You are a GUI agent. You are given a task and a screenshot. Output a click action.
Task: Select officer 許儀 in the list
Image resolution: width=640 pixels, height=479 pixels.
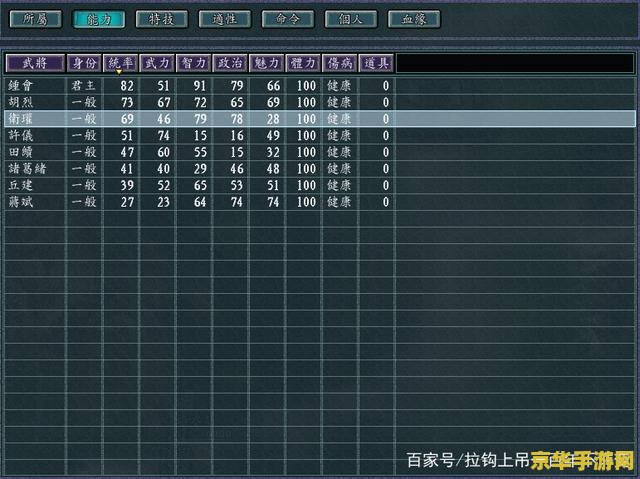point(20,135)
